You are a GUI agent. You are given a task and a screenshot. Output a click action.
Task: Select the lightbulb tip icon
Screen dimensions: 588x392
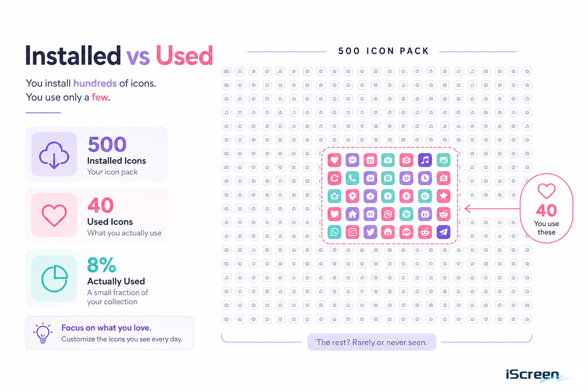tap(43, 333)
